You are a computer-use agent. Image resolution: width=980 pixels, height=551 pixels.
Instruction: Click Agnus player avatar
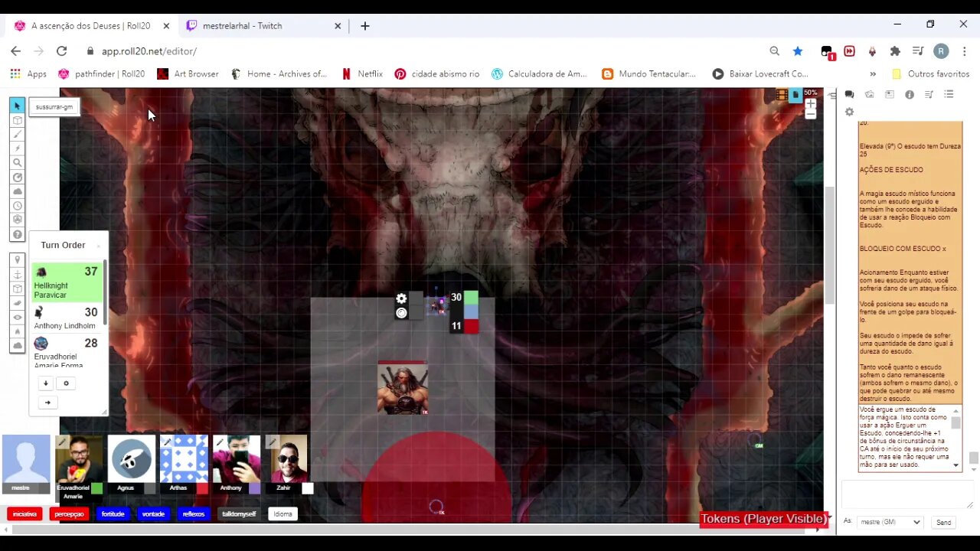pyautogui.click(x=131, y=459)
